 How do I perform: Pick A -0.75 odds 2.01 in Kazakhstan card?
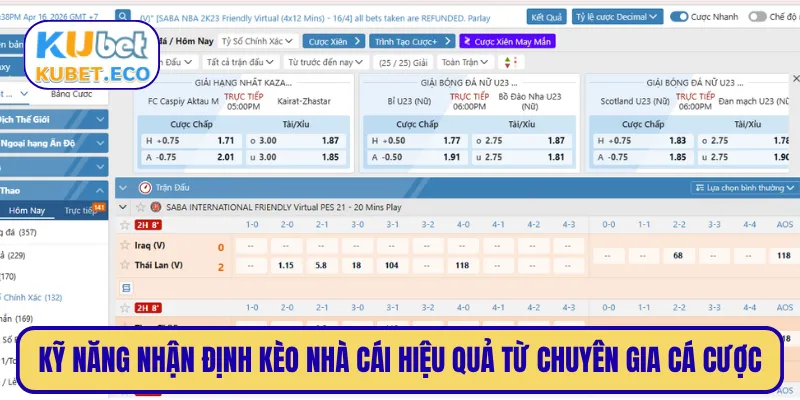[191, 157]
